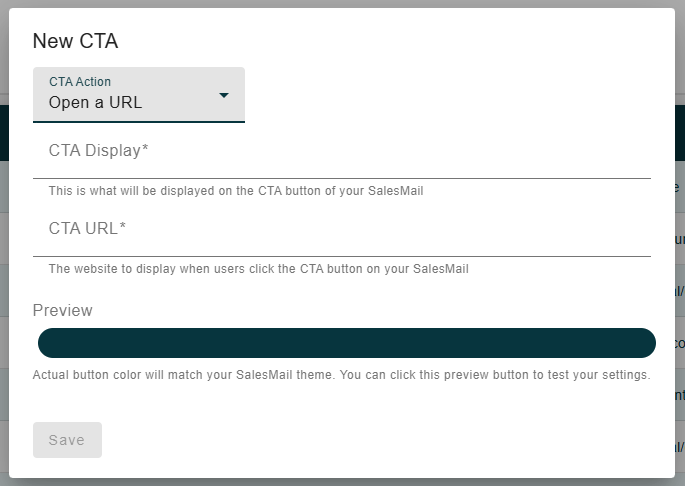Click the 'New CTA' dialog title

tap(76, 41)
